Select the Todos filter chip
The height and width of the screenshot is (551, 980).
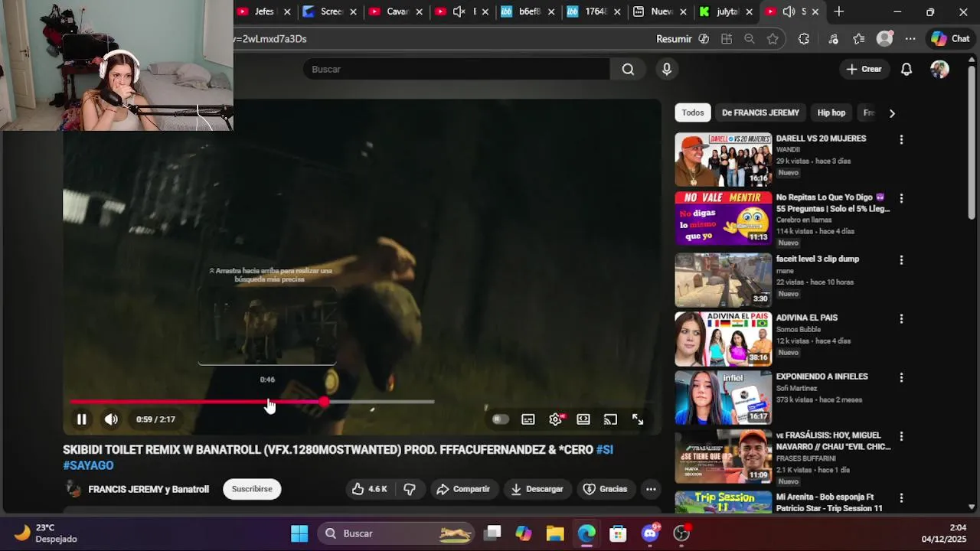pos(693,112)
